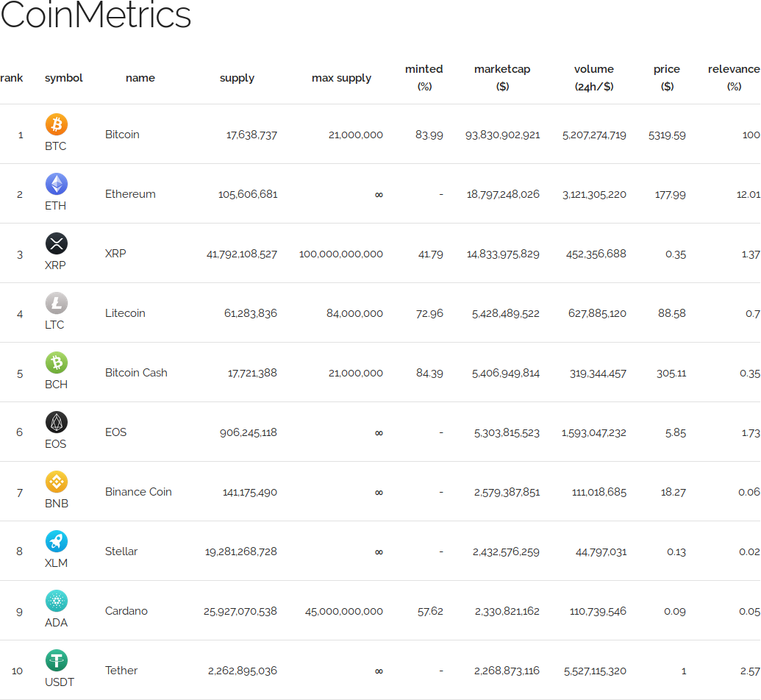The height and width of the screenshot is (700, 761).
Task: Select EOS supply 906,245,118
Action: tap(249, 432)
